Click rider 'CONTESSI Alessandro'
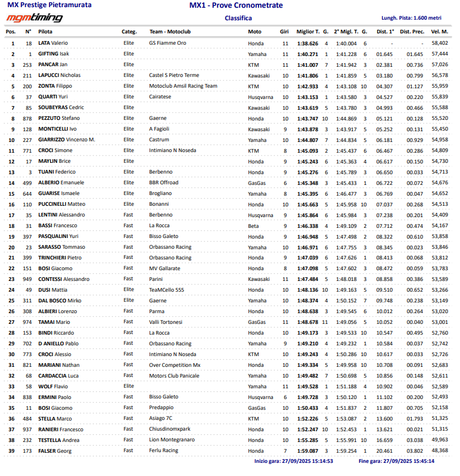 (64, 279)
